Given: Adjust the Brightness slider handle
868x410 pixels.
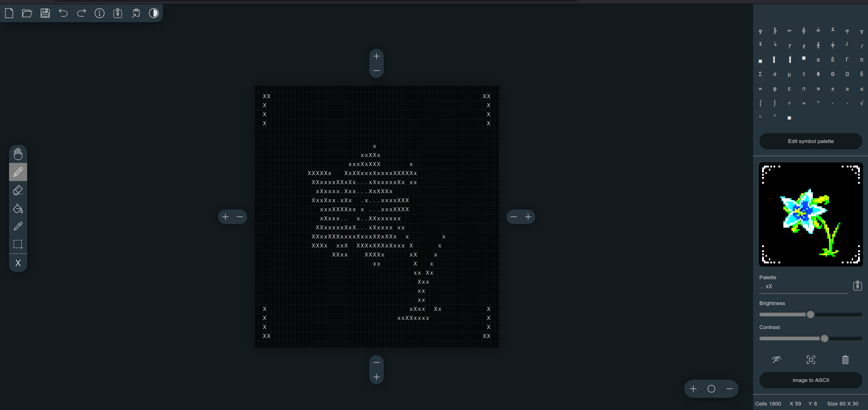Looking at the screenshot, I should pyautogui.click(x=811, y=315).
